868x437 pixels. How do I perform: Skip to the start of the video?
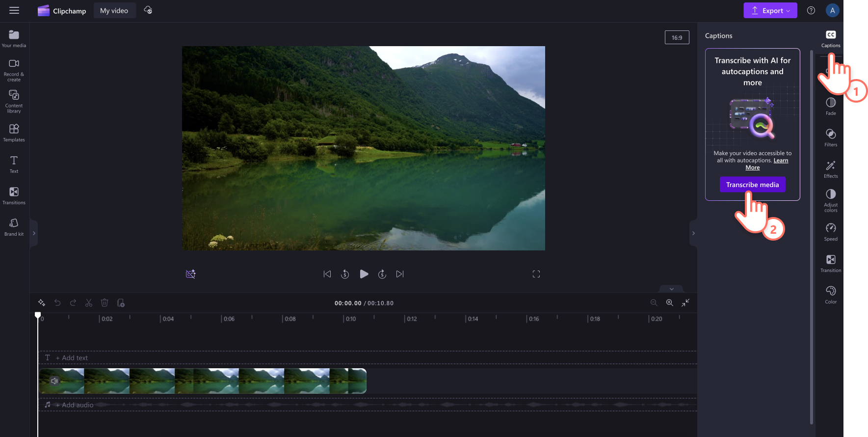pos(327,274)
